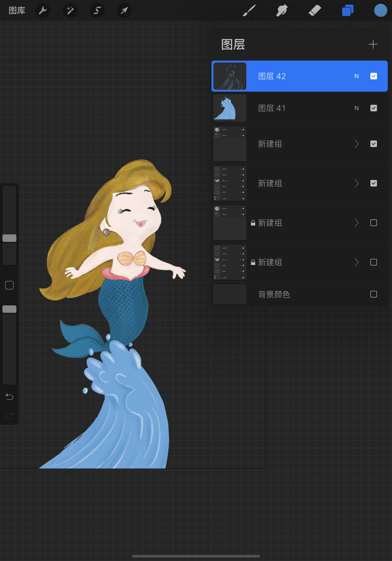
Task: Activate the Transform arrow tool
Action: [x=124, y=10]
